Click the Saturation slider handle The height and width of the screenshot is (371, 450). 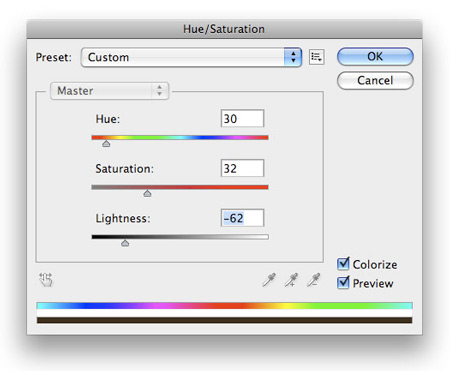(147, 193)
